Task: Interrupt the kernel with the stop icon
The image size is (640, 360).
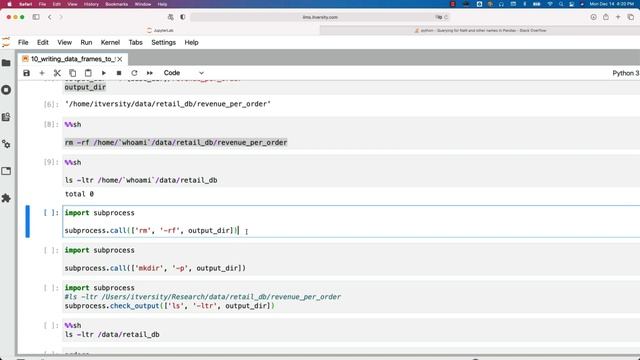Action: (x=119, y=73)
